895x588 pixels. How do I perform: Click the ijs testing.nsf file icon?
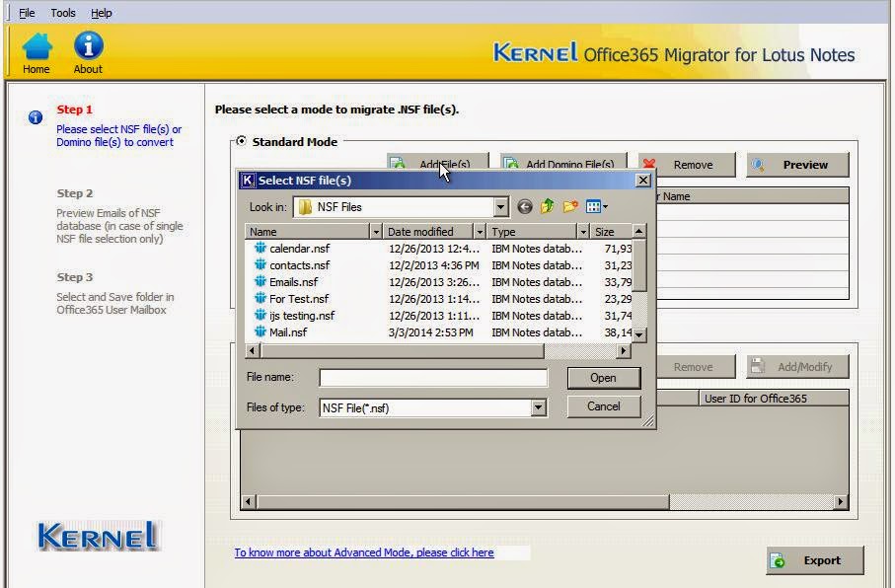(x=261, y=315)
